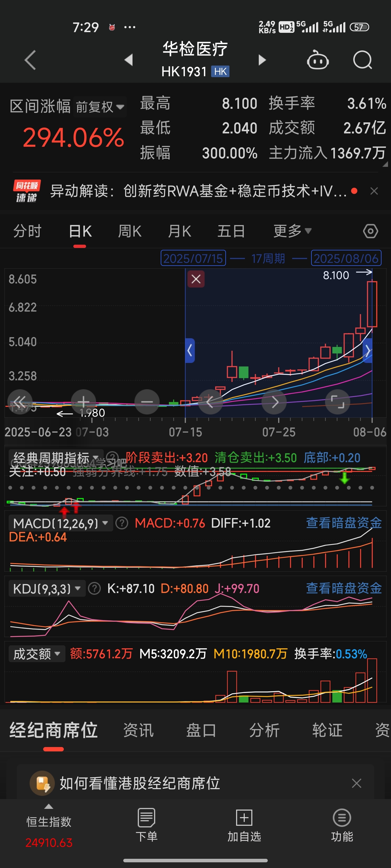
Task: Switch to 五日 chart tab
Action: (231, 231)
